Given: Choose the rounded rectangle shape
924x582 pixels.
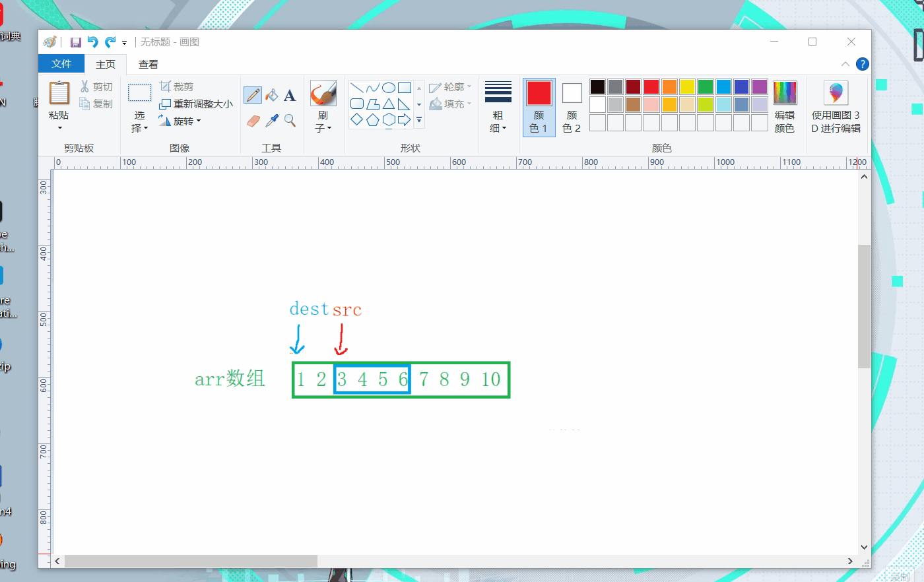Looking at the screenshot, I should click(x=357, y=104).
